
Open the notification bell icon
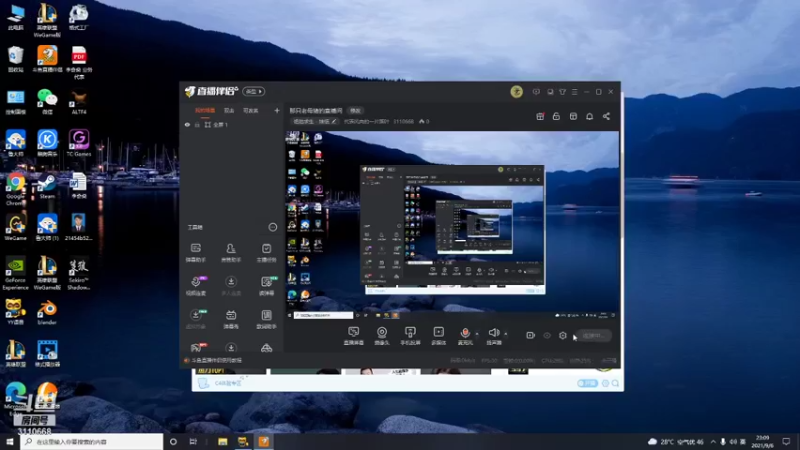click(x=589, y=116)
